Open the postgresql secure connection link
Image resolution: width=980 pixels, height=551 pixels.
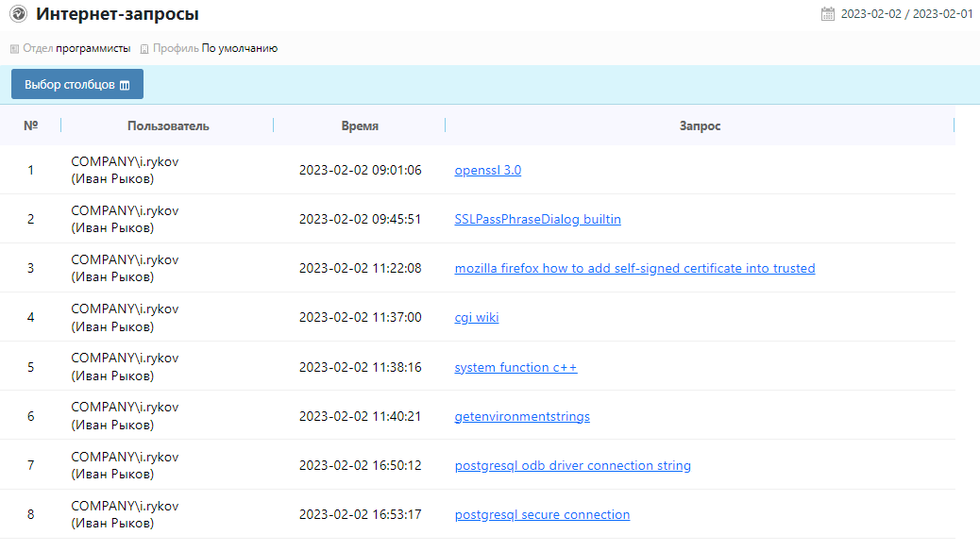[x=542, y=515]
